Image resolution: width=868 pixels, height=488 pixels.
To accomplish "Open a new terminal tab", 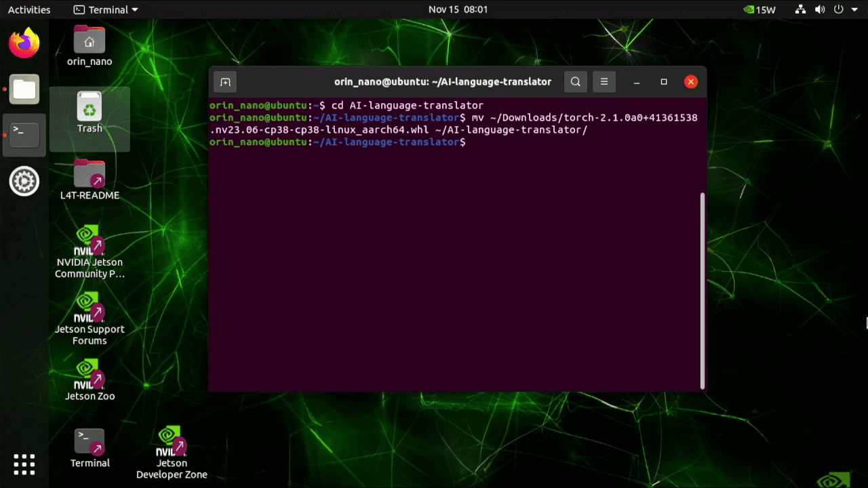I will click(224, 81).
